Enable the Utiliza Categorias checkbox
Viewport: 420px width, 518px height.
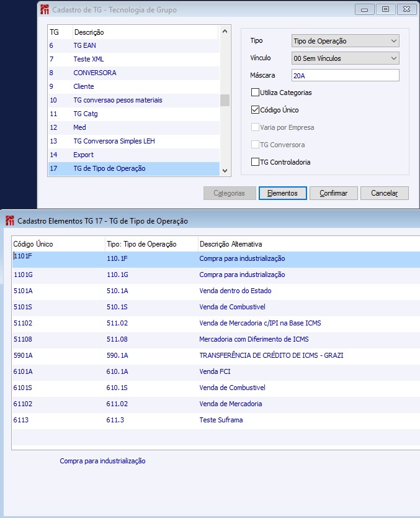[255, 92]
